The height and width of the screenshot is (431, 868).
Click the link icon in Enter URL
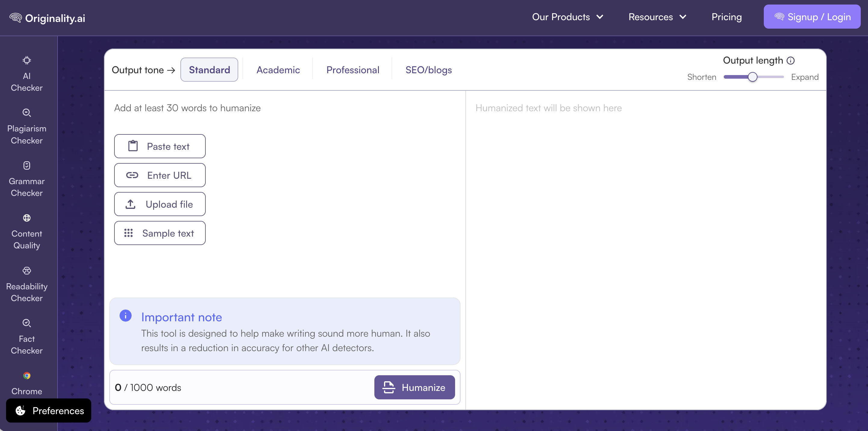click(x=132, y=175)
